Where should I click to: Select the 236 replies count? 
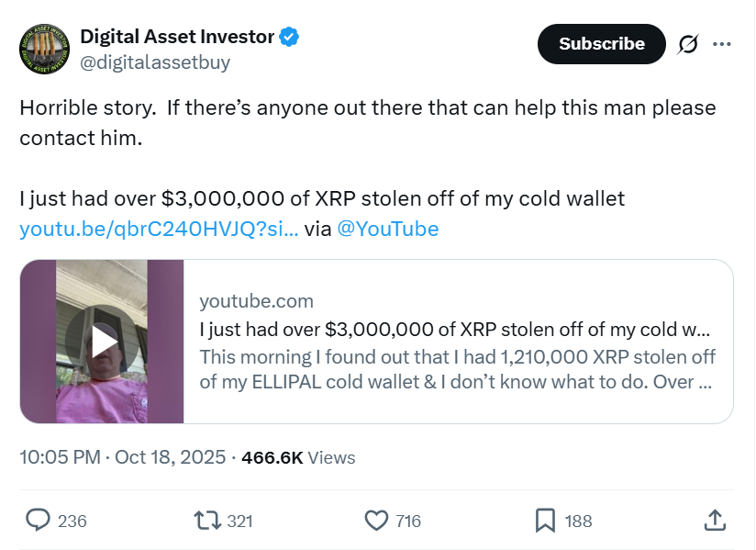click(x=70, y=521)
